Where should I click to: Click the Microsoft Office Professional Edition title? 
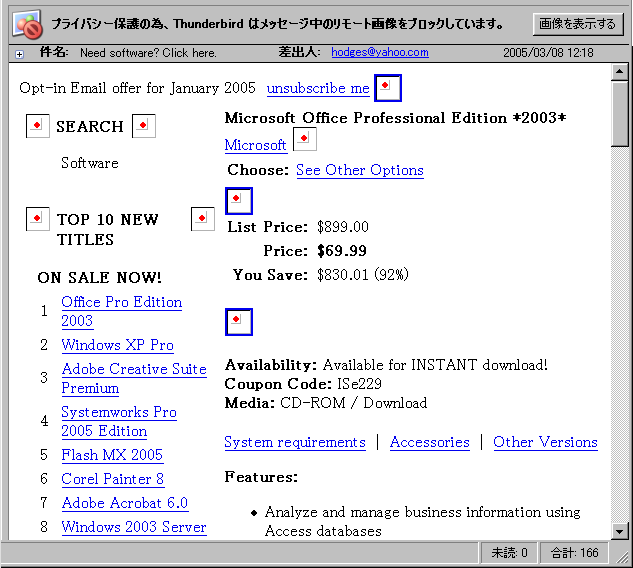395,118
